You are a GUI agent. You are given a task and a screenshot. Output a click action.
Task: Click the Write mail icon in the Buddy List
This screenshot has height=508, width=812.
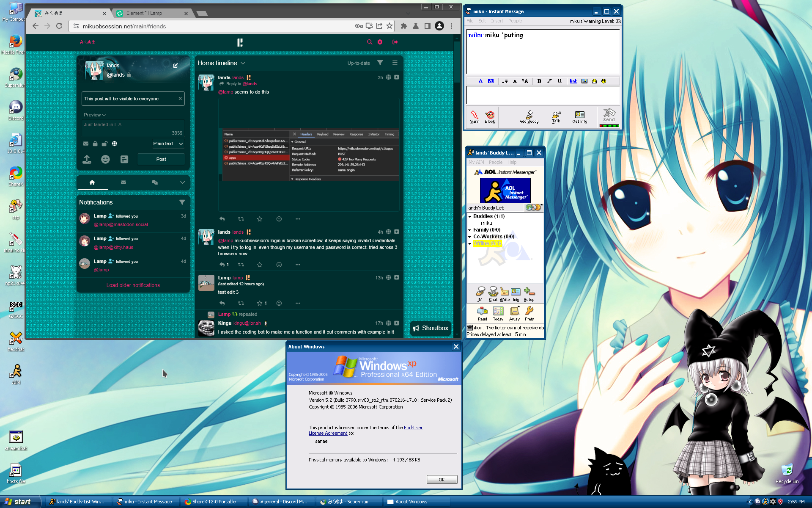[x=505, y=294]
